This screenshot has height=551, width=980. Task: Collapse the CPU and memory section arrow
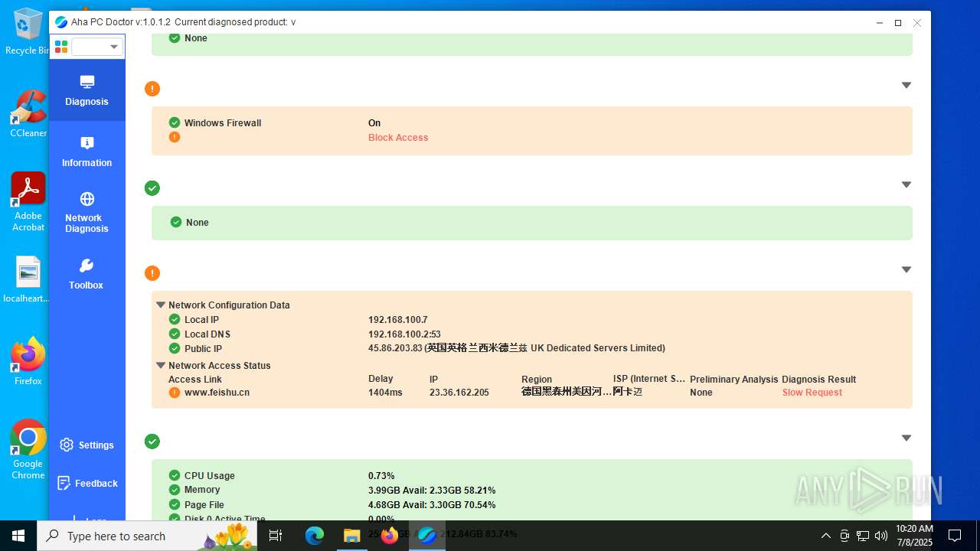point(906,439)
